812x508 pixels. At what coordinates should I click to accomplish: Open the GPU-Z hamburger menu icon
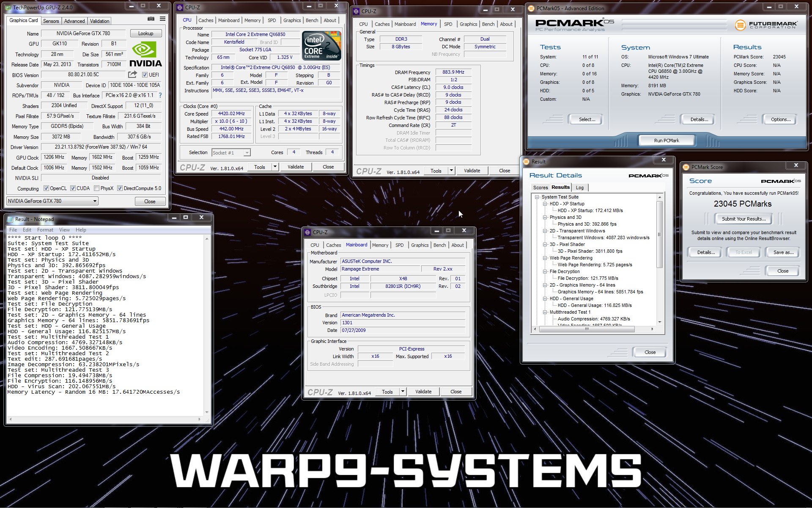pos(162,19)
